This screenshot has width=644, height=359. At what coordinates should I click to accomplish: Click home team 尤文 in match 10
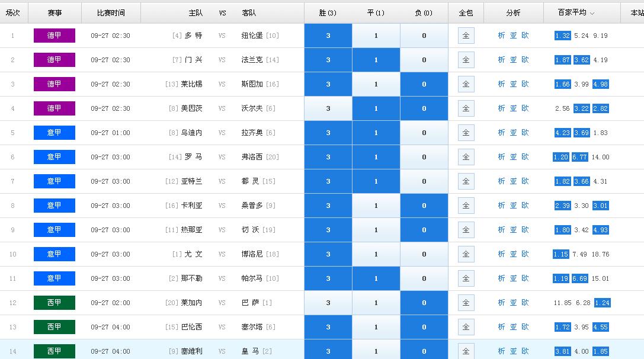pos(193,254)
